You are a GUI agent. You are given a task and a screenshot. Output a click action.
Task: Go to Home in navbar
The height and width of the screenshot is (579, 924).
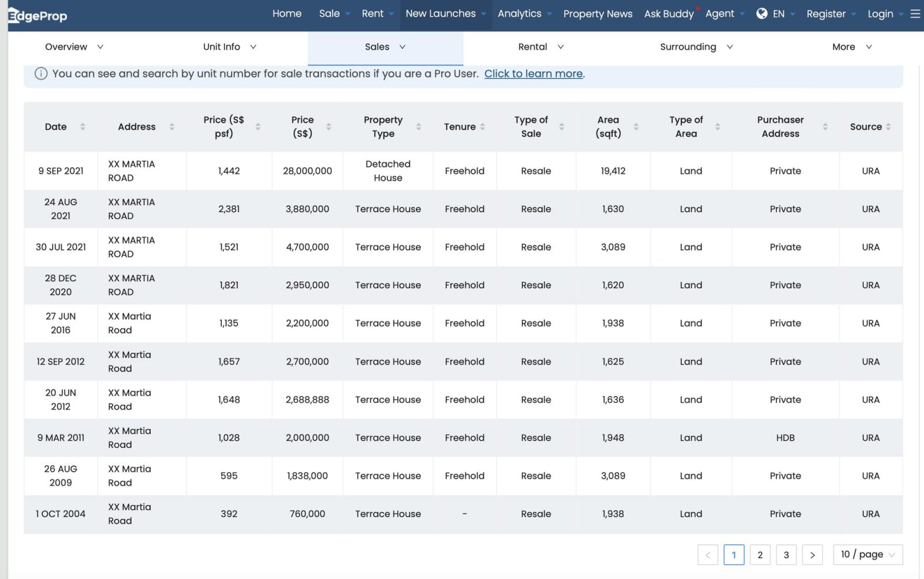point(287,13)
